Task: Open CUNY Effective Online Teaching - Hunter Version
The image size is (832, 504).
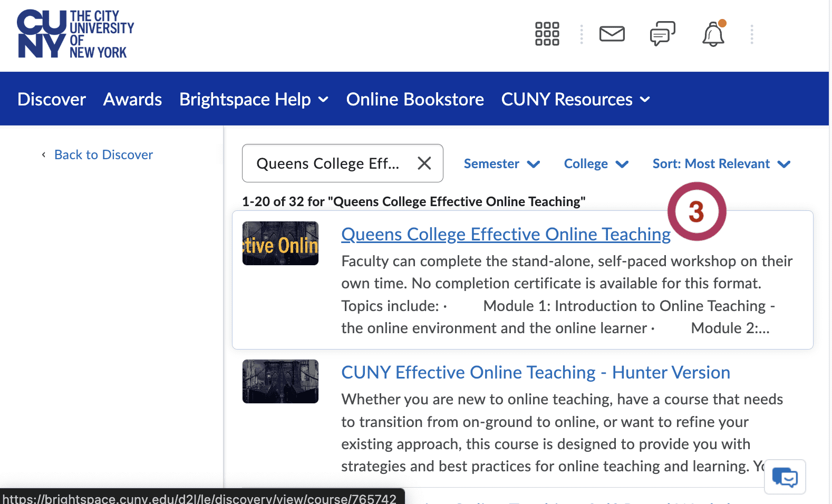Action: 536,372
